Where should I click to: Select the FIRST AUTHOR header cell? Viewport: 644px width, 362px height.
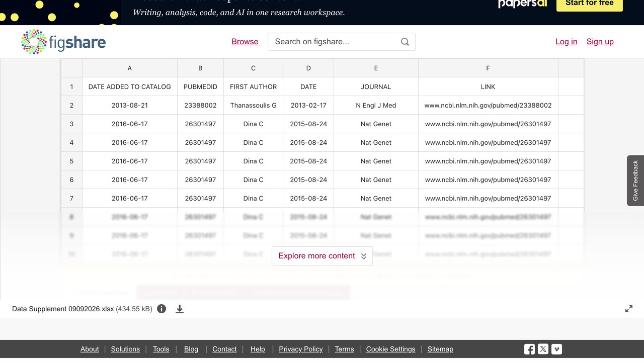point(253,86)
